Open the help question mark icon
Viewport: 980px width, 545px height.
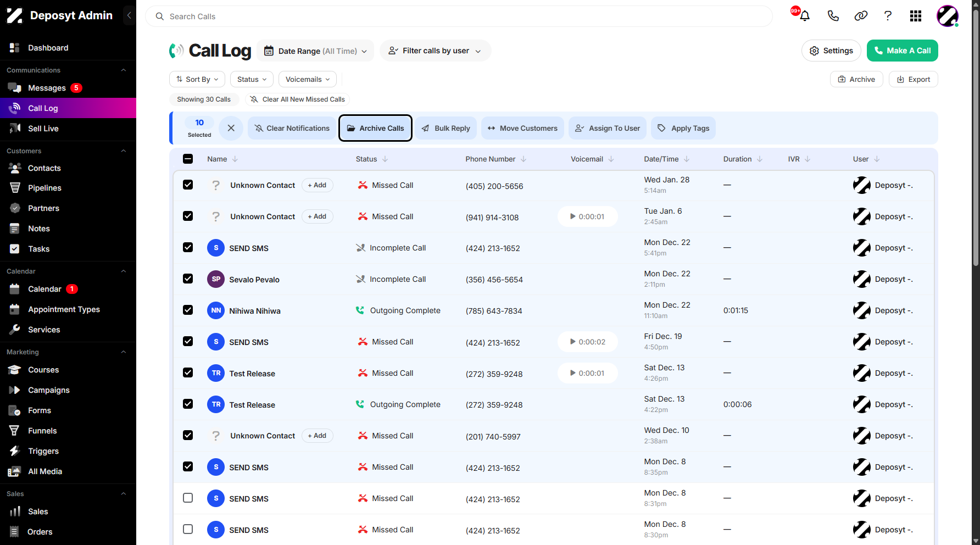[888, 16]
